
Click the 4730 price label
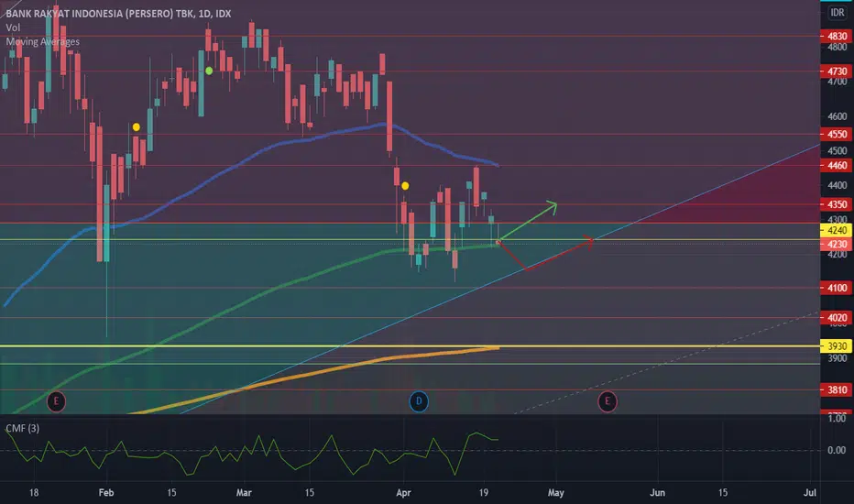pyautogui.click(x=837, y=71)
